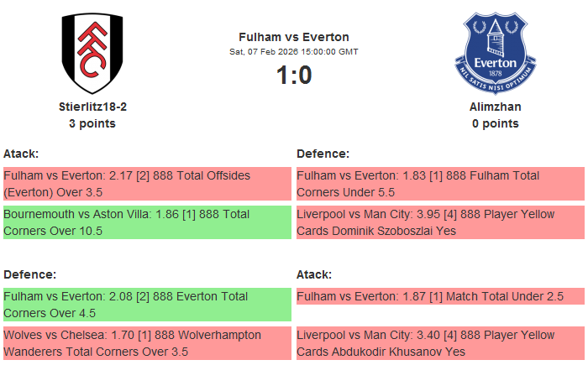588x386 pixels.
Task: Click Alimzhan's 0 points label
Action: point(495,123)
